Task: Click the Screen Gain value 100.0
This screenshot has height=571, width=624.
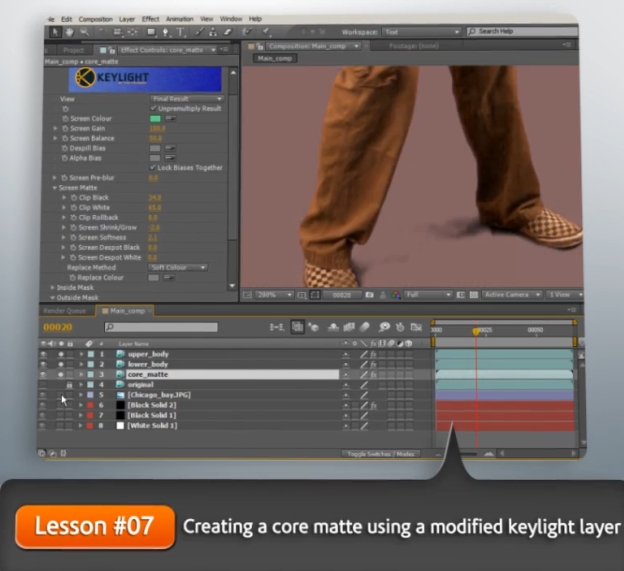Action: pos(157,129)
